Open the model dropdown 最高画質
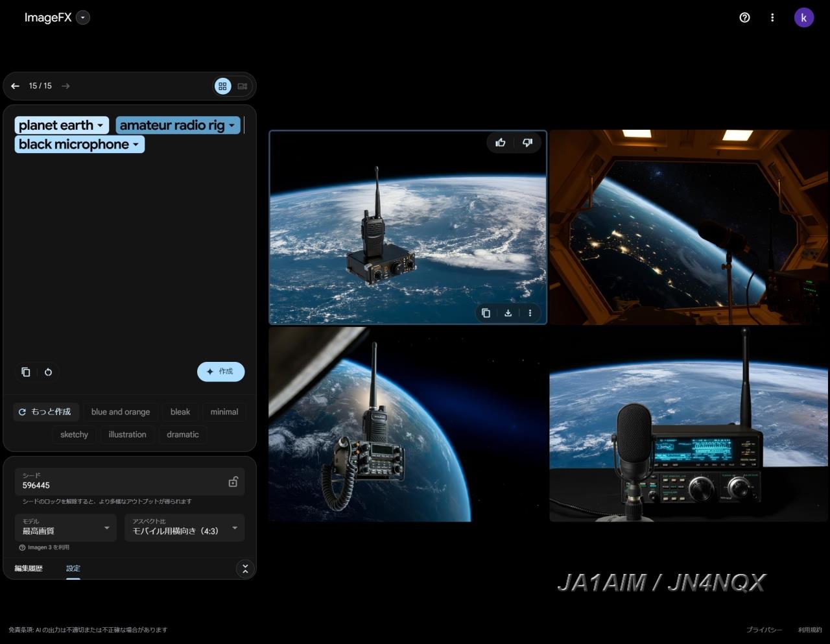 coord(65,528)
